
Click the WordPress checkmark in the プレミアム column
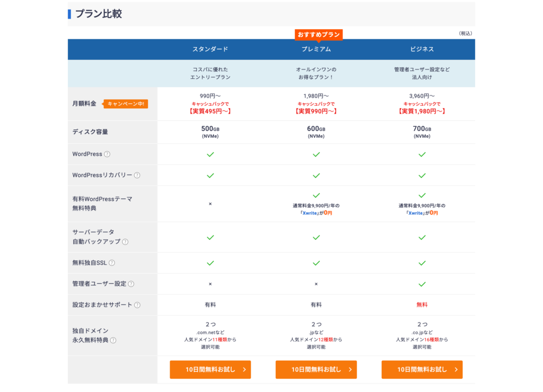pos(316,154)
